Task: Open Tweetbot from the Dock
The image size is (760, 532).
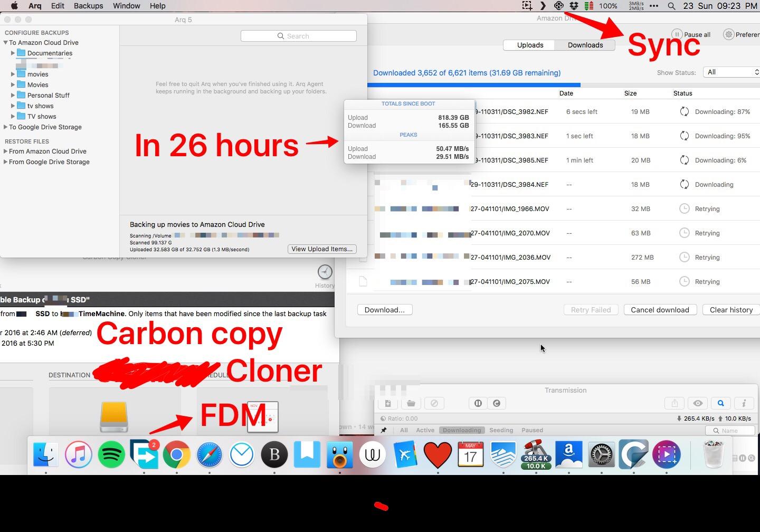Action: tap(339, 454)
